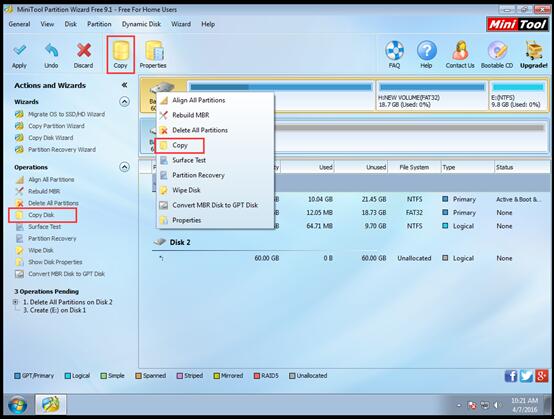Choose Align All Partitions in context menu
Screen dimensions: 555x420
(x=215, y=100)
